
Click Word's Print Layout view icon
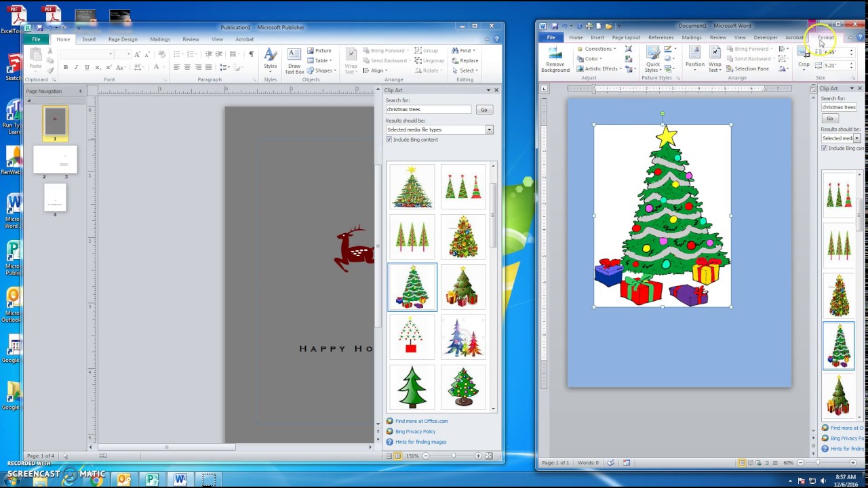click(x=742, y=463)
